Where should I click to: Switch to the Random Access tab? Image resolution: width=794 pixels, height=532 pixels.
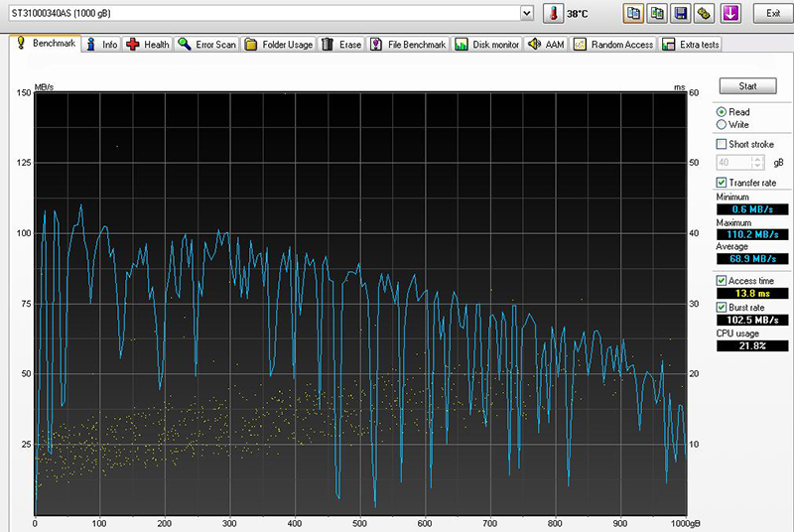click(x=613, y=45)
